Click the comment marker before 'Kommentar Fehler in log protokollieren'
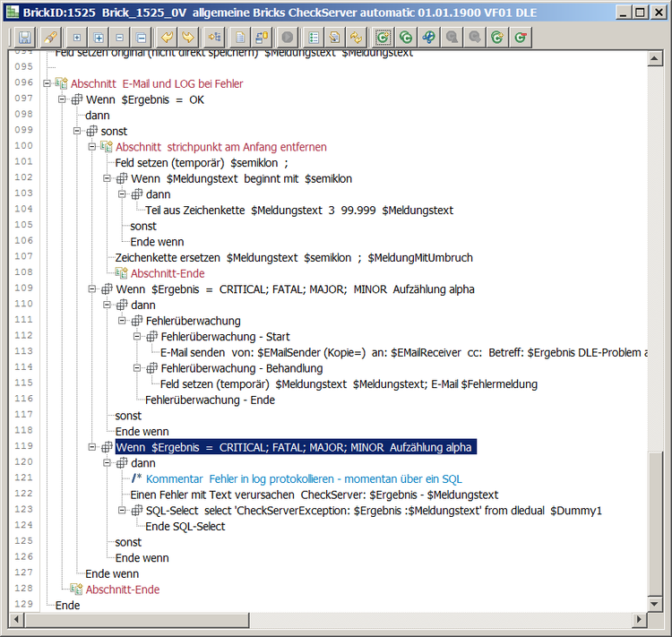 pyautogui.click(x=136, y=479)
